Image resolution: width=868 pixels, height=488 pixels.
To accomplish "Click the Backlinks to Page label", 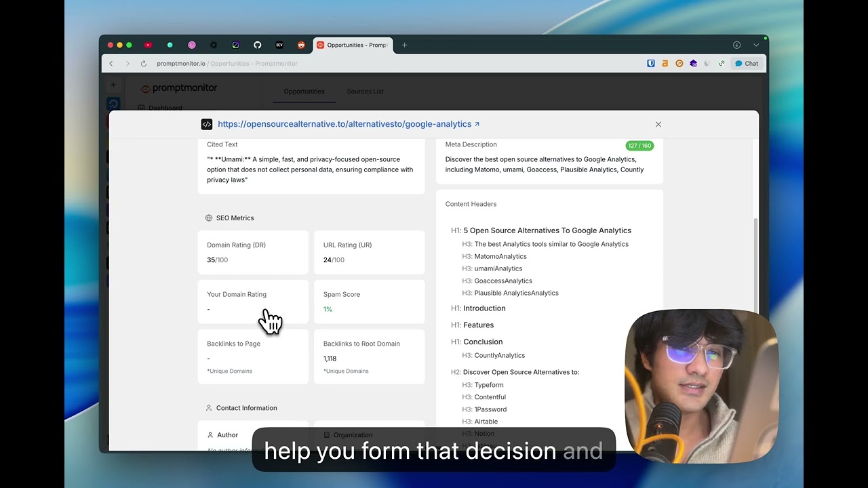I will tap(234, 344).
